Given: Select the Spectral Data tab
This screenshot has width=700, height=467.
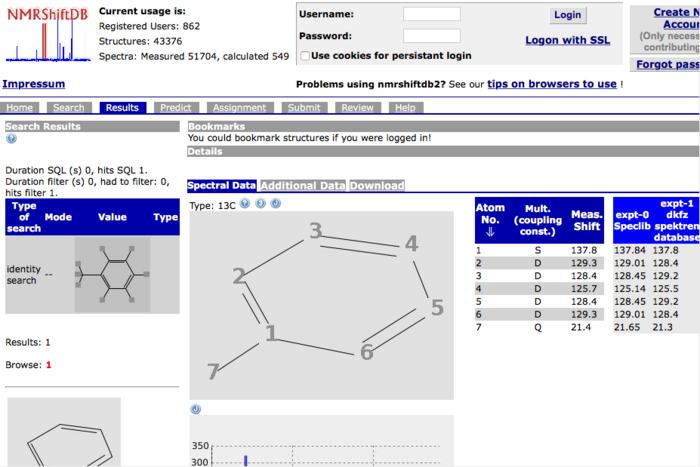Looking at the screenshot, I should [222, 186].
